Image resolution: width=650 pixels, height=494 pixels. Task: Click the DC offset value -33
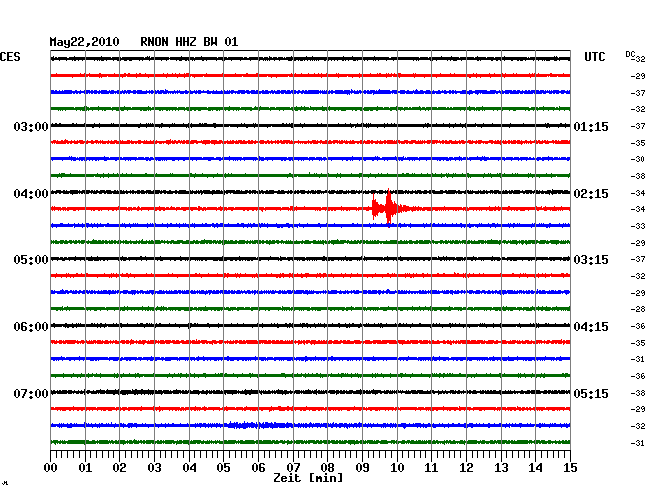click(x=638, y=226)
